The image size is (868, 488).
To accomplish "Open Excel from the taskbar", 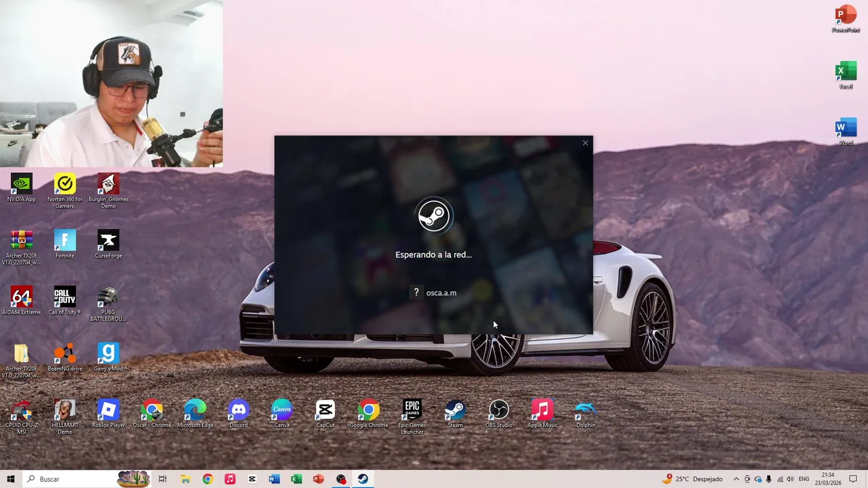I will (x=296, y=479).
